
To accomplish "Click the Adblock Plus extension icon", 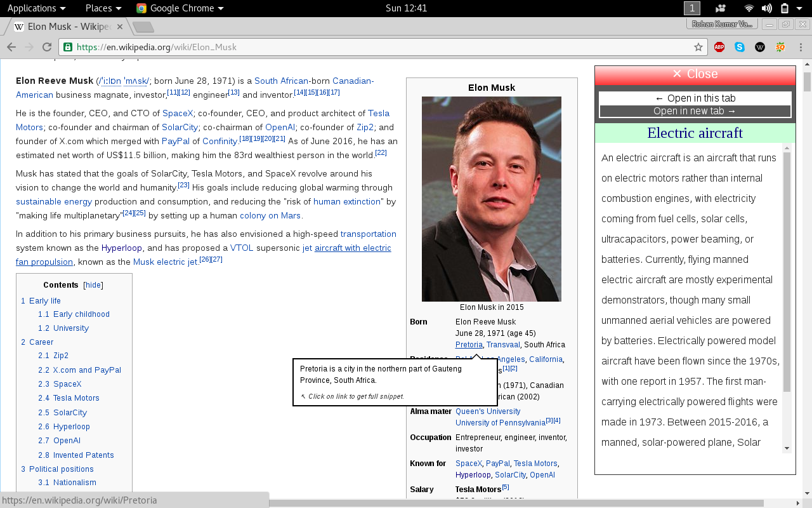I will [719, 46].
